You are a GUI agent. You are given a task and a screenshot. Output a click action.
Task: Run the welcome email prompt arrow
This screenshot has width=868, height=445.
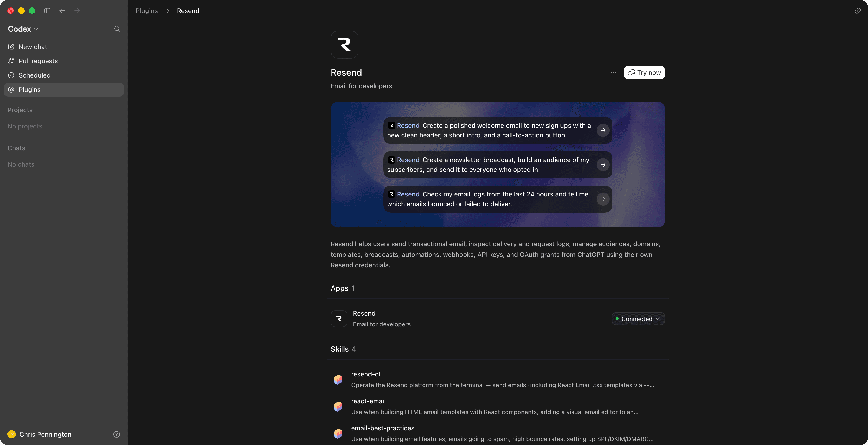click(x=603, y=130)
